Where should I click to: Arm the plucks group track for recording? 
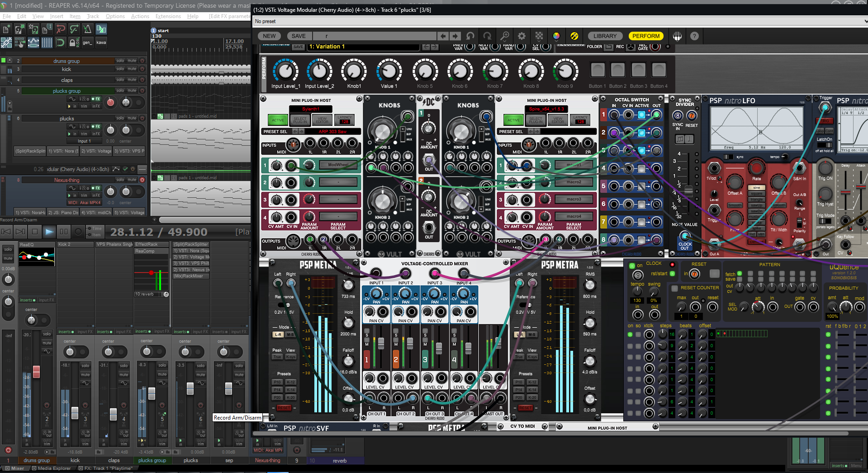[142, 91]
